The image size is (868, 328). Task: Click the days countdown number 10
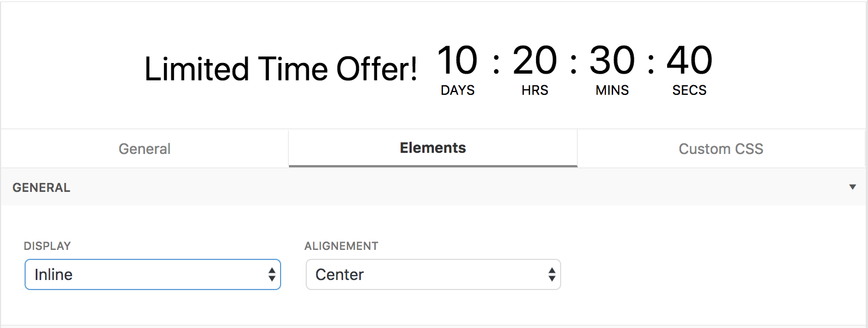(x=457, y=60)
